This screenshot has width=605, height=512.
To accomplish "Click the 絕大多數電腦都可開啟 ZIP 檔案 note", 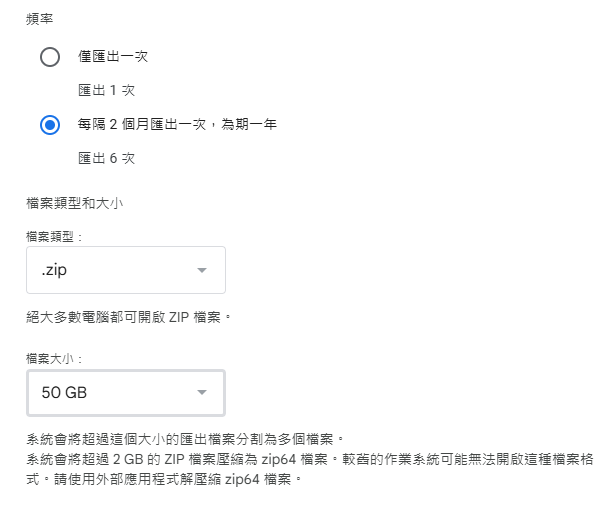I will pos(129,317).
